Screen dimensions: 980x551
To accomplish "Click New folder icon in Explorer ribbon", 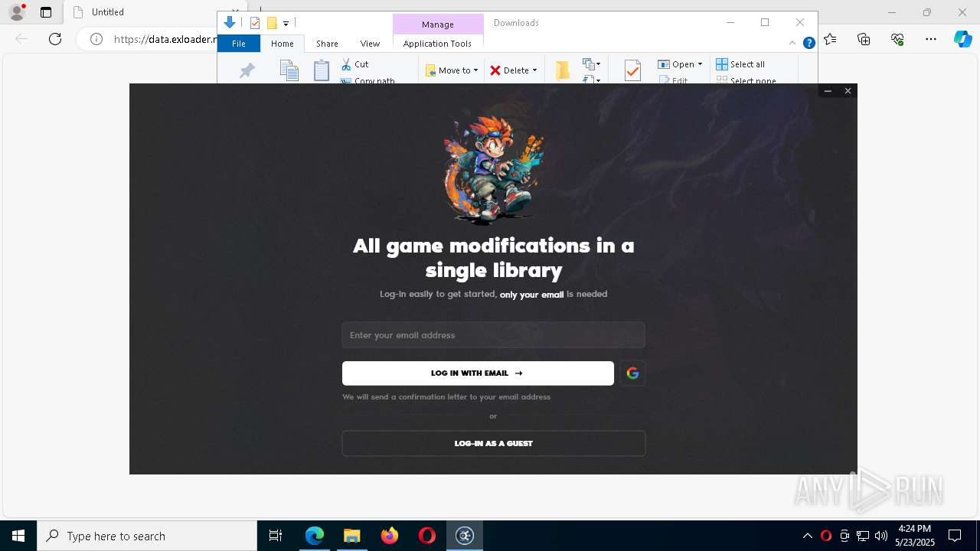I will coord(563,71).
